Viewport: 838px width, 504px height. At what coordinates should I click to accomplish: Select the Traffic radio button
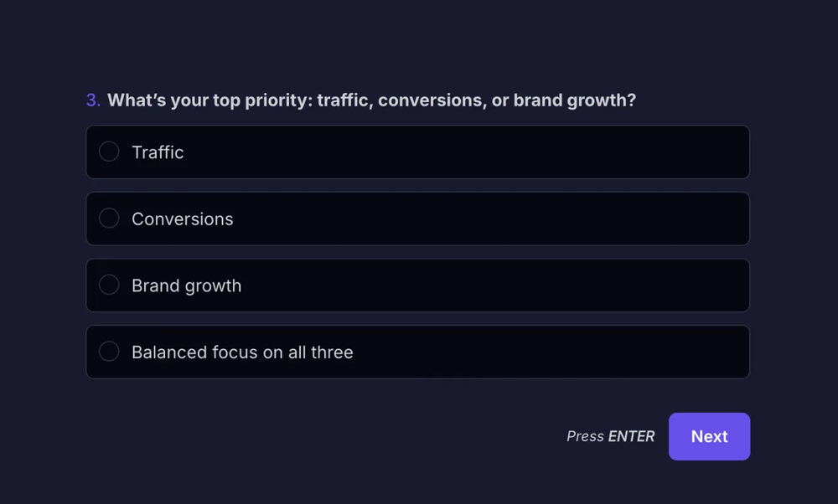pos(109,152)
